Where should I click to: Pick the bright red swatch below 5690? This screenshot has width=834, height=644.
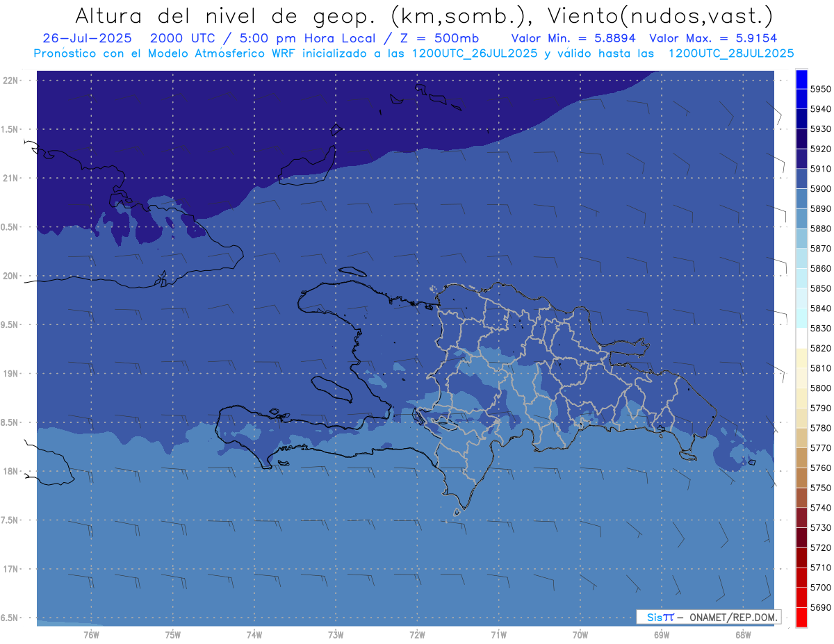(x=801, y=617)
